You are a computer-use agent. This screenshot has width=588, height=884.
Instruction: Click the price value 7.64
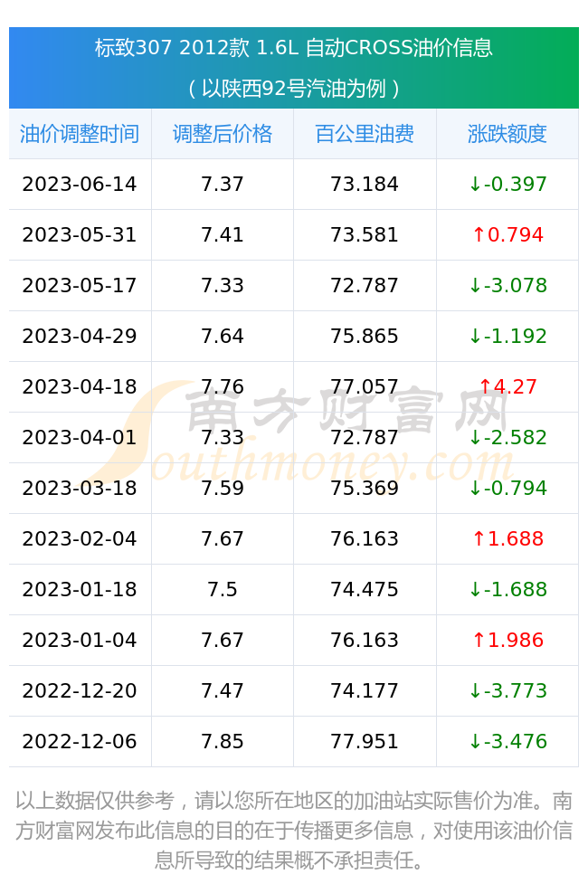[223, 337]
